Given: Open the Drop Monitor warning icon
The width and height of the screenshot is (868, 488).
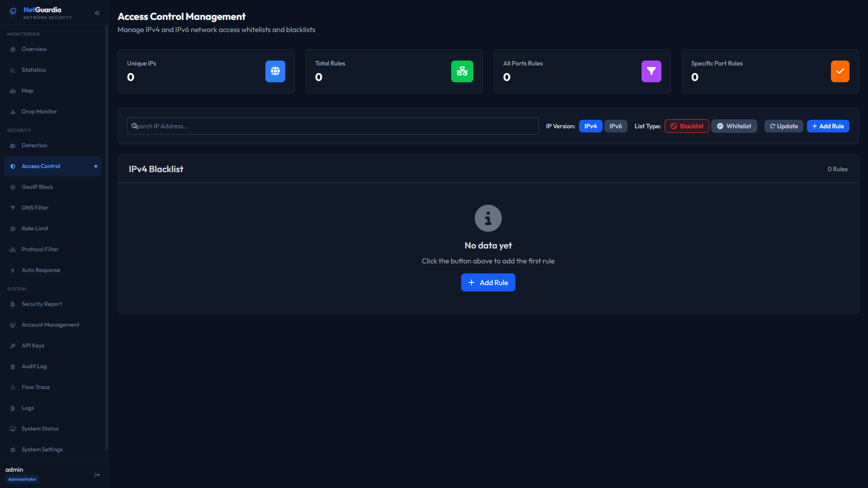Looking at the screenshot, I should click(x=13, y=112).
